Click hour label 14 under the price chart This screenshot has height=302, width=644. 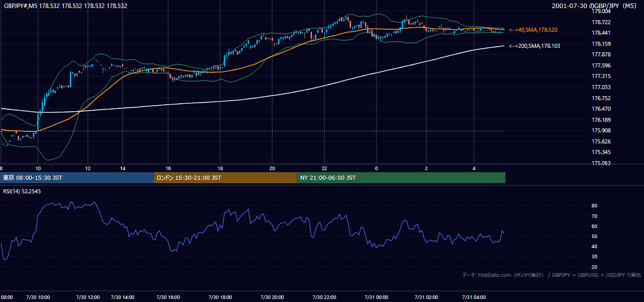122,168
